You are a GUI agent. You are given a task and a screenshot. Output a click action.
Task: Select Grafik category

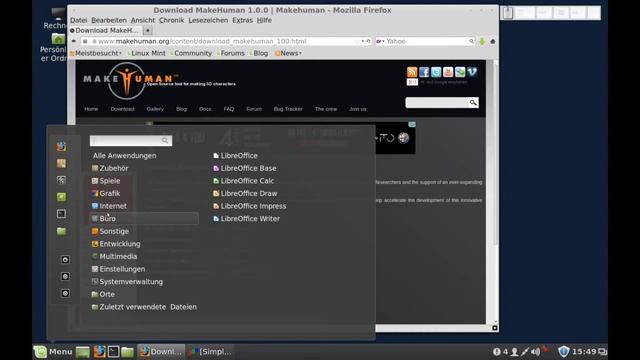(106, 193)
